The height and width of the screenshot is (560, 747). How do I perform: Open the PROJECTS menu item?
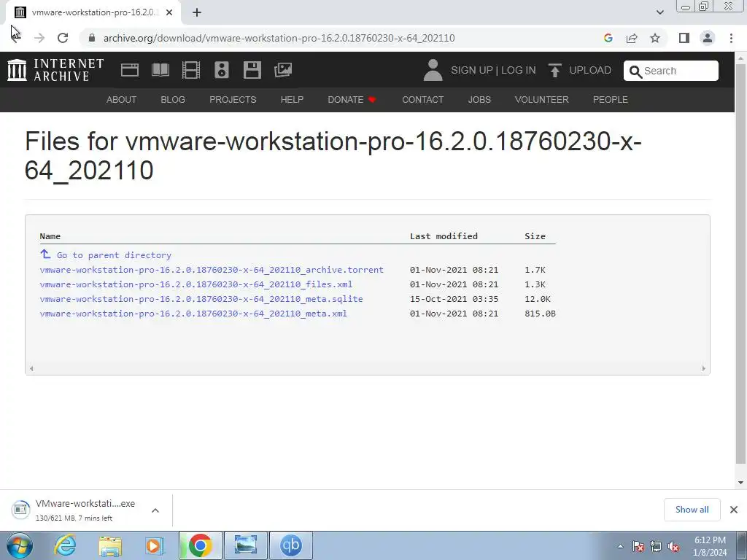(233, 99)
